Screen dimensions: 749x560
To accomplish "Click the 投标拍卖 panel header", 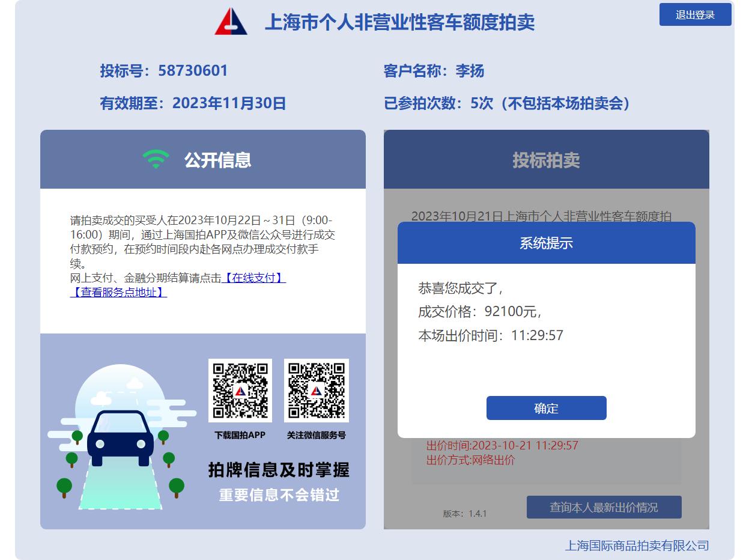I will click(x=546, y=159).
